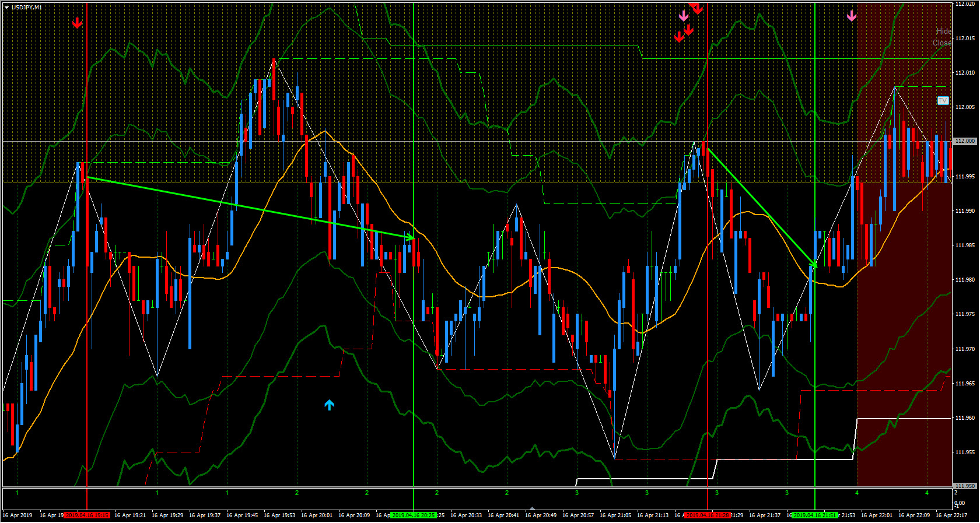This screenshot has height=523, width=980.
Task: Click the 112.010 price scale value
Action: pyautogui.click(x=965, y=73)
